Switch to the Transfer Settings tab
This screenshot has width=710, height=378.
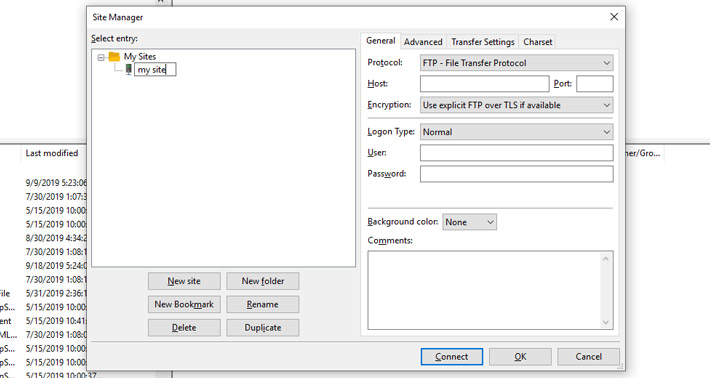tap(483, 42)
